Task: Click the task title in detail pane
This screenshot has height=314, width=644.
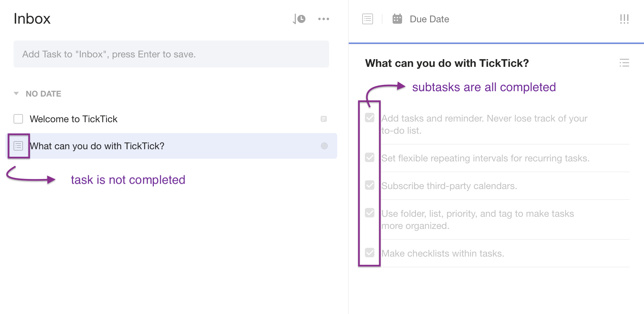Action: pyautogui.click(x=447, y=63)
